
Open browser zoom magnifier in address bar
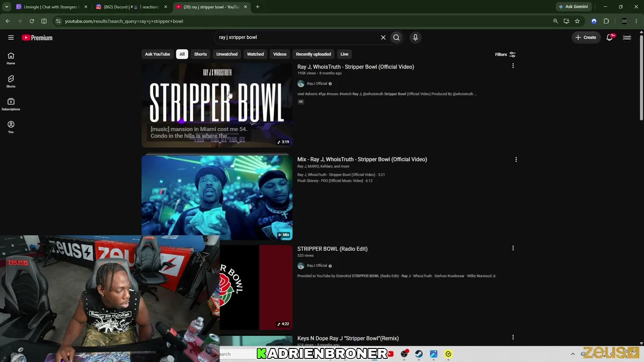click(555, 21)
